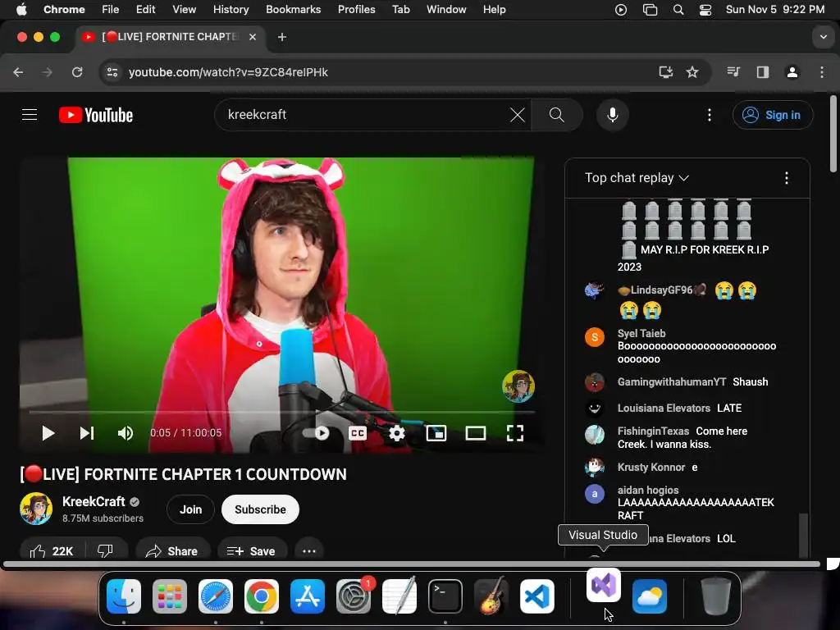The image size is (840, 630).
Task: Subscribe to KreekCraft channel
Action: (x=260, y=509)
